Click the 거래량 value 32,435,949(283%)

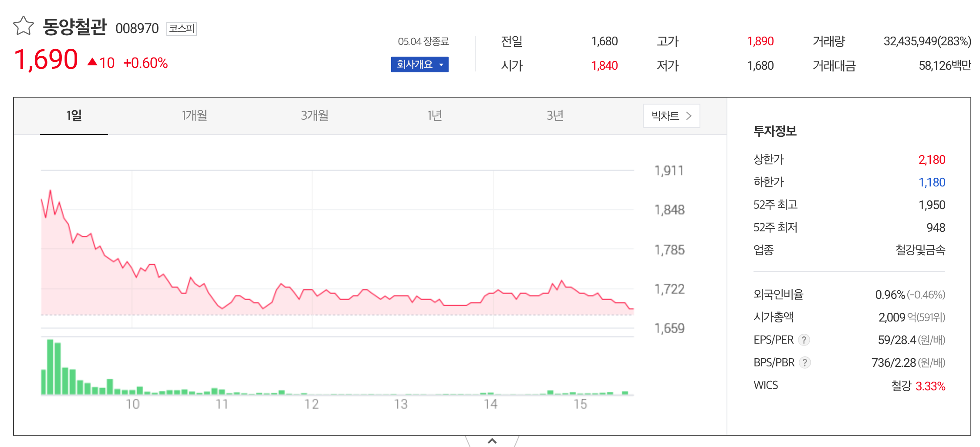[927, 41]
